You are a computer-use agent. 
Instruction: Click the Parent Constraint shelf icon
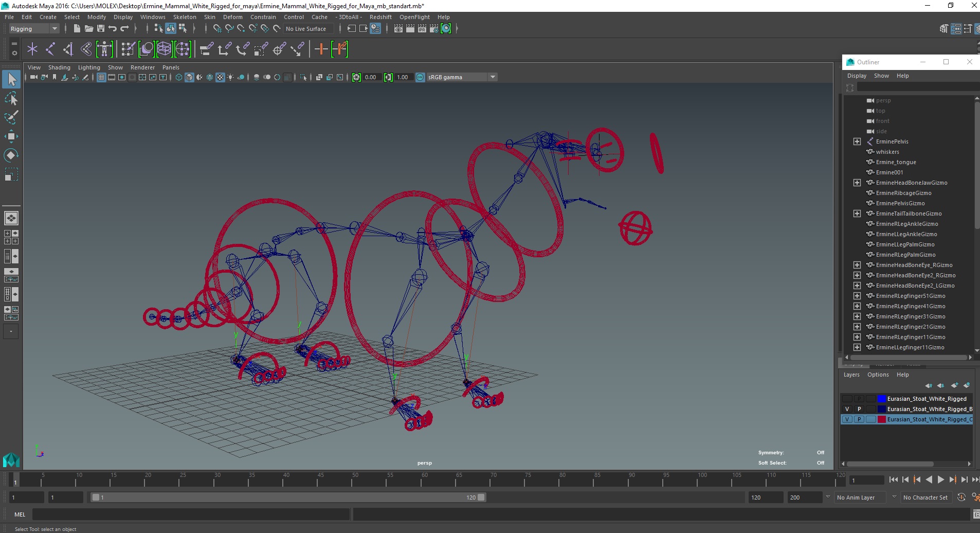point(206,49)
